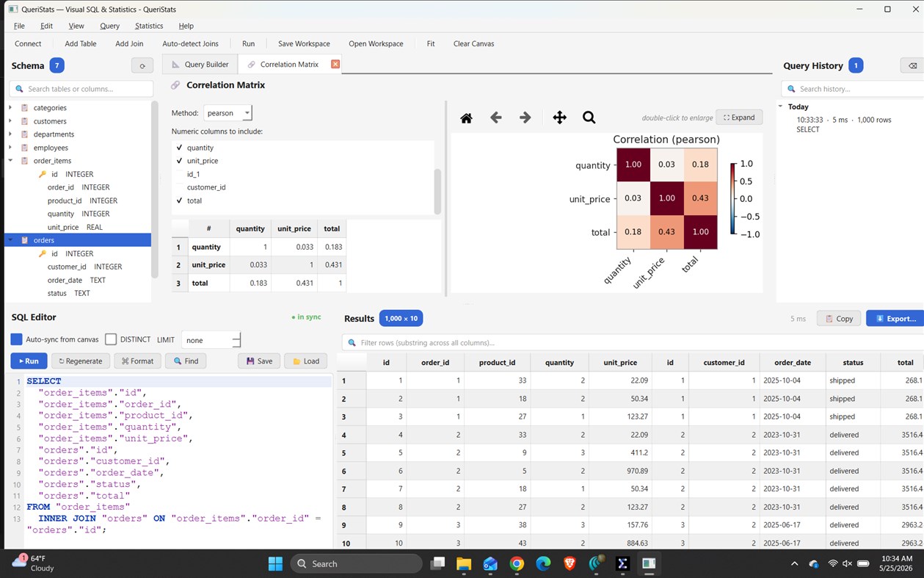The width and height of the screenshot is (924, 578).
Task: Open the Help menu
Action: (186, 26)
